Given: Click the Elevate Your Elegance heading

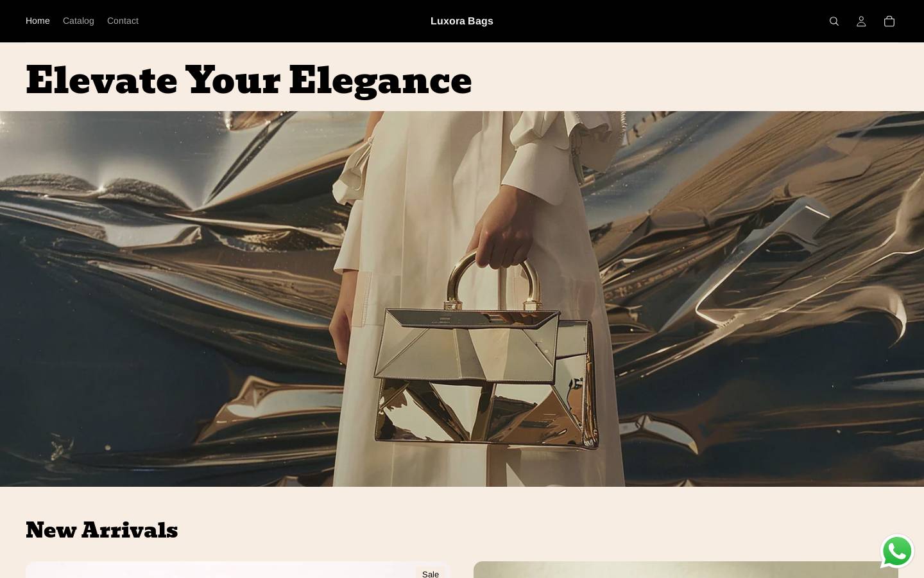Looking at the screenshot, I should tap(249, 81).
